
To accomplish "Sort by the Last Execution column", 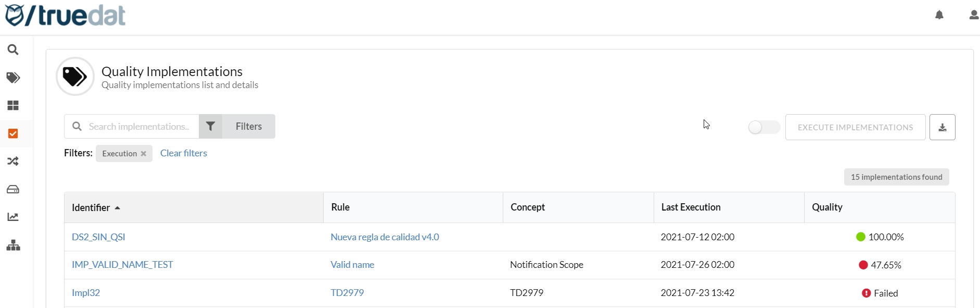I will tap(691, 207).
